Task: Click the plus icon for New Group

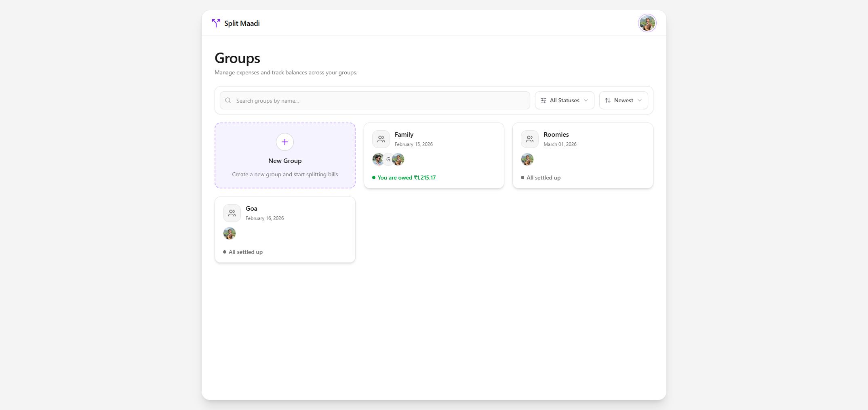Action: point(285,142)
